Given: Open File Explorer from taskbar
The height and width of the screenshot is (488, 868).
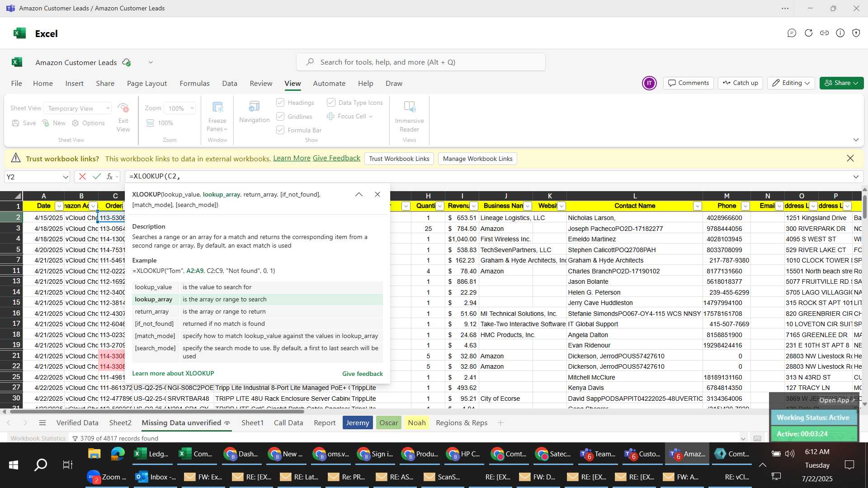Looking at the screenshot, I should click(94, 454).
